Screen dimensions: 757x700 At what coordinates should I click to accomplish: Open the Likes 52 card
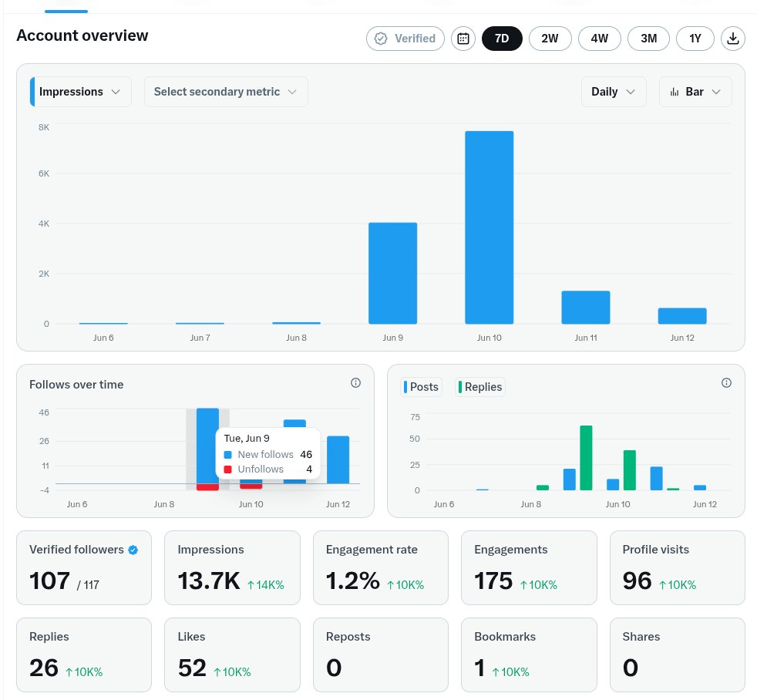pos(232,655)
